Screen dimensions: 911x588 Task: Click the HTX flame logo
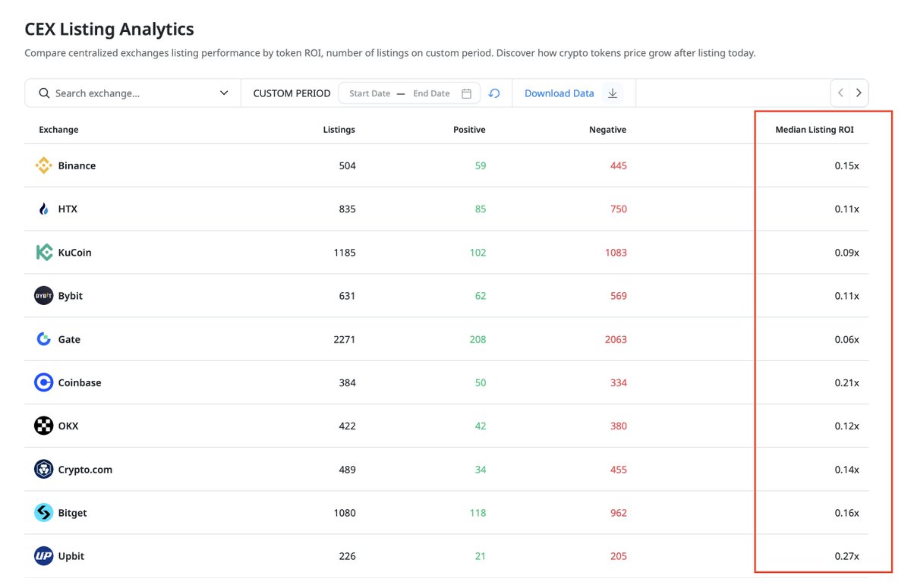[x=44, y=209]
